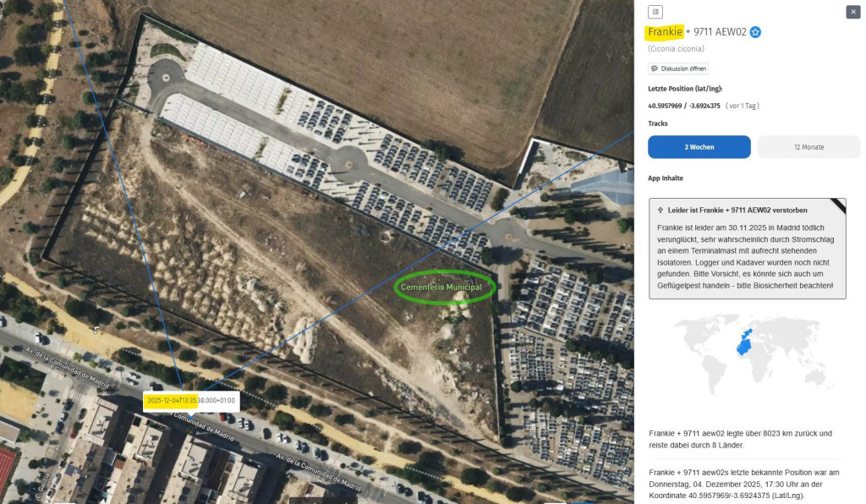
Task: Close the Frankie info panel
Action: [x=852, y=12]
